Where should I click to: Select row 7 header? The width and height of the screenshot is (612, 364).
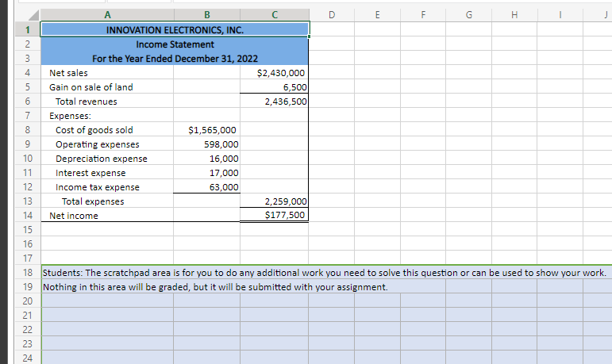pos(27,116)
